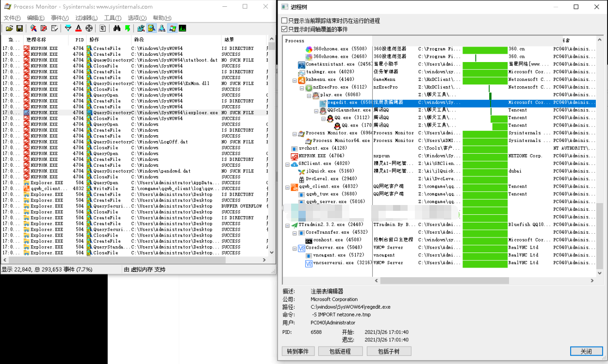Open the Highlight toolbar icon with red-underlined A
This screenshot has width=608, height=364.
[79, 28]
